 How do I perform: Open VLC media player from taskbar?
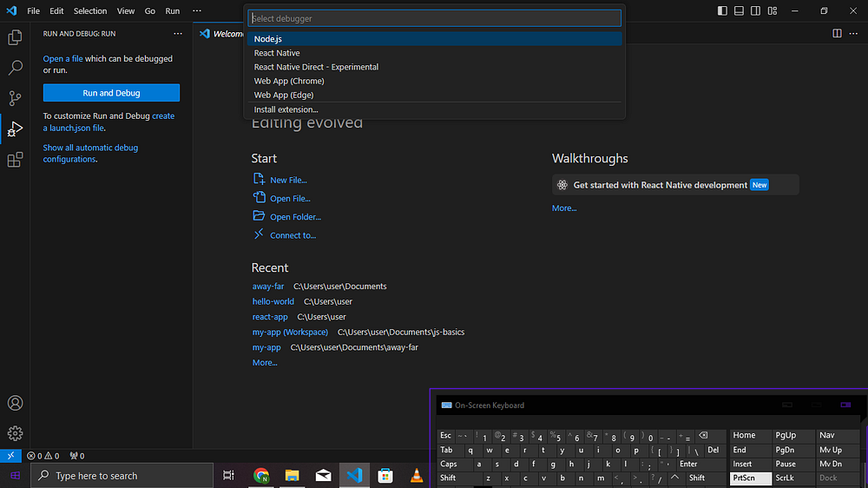pos(417,475)
